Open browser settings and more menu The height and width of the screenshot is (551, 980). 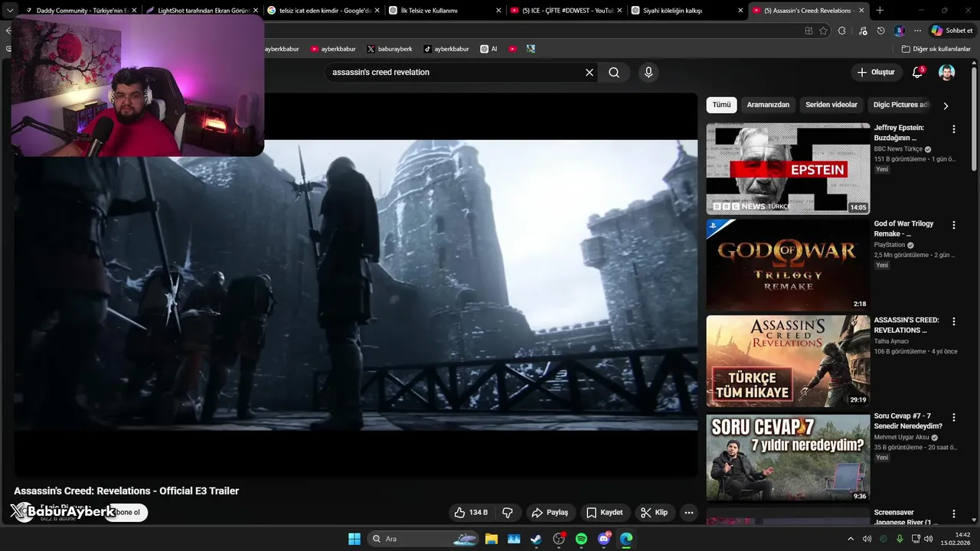917,31
